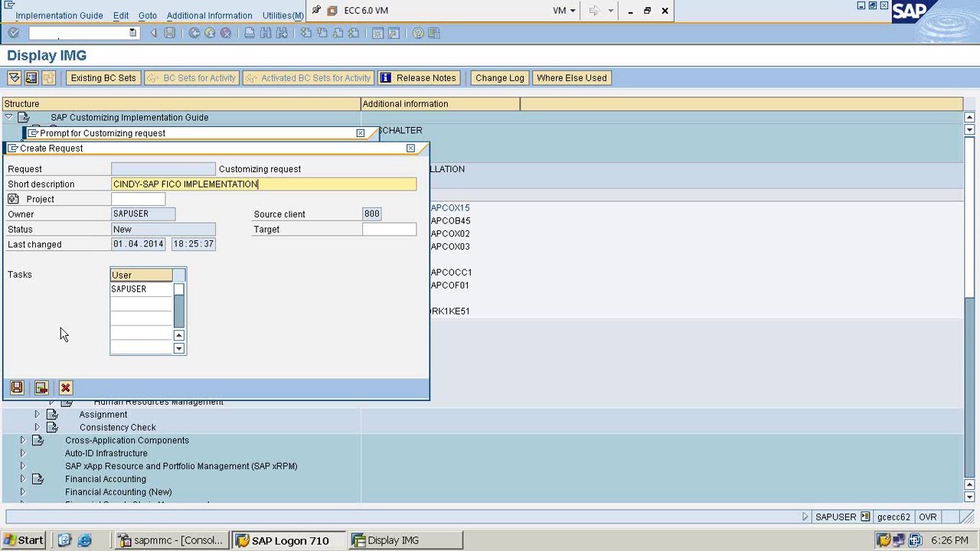Click the Short description input field
980x551 pixels.
click(x=264, y=184)
